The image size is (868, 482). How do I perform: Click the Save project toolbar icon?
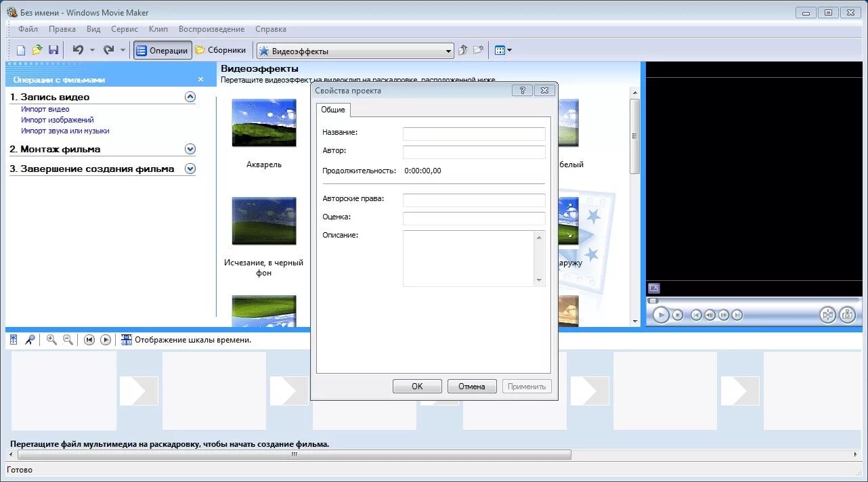pyautogui.click(x=54, y=49)
